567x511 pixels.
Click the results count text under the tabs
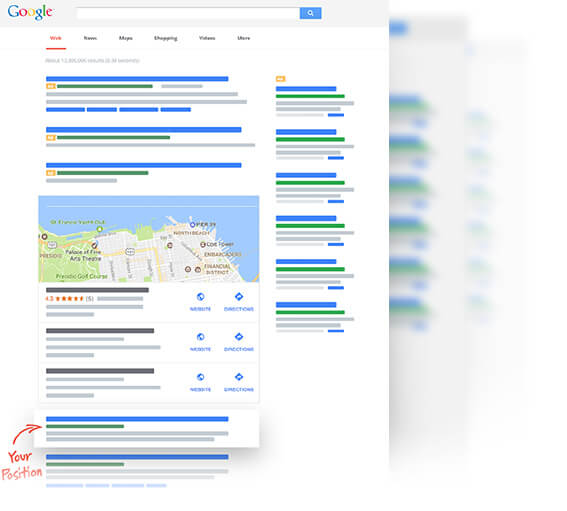[x=92, y=60]
